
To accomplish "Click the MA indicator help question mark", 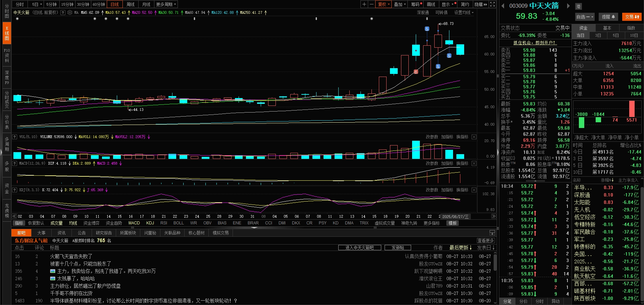I will coord(63,12).
